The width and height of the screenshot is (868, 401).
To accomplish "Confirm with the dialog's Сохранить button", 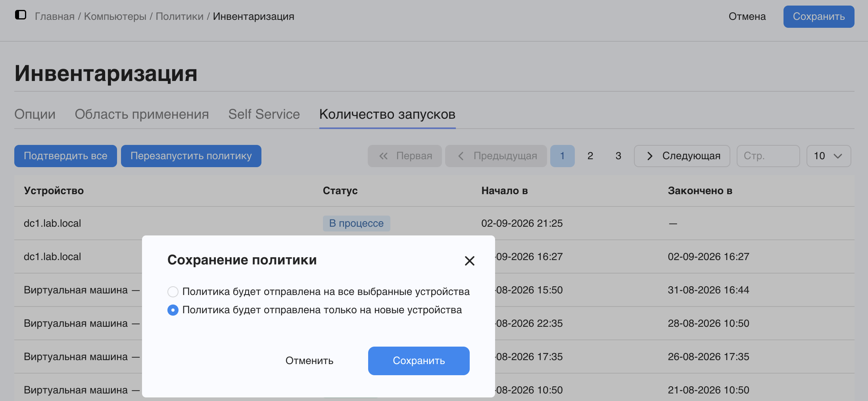I will click(x=419, y=361).
